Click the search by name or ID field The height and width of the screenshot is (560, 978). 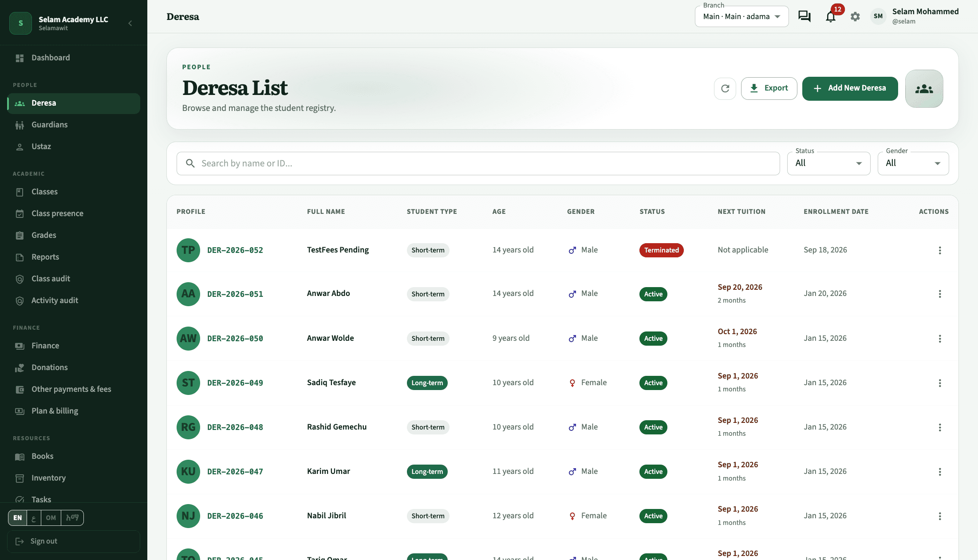coord(478,163)
